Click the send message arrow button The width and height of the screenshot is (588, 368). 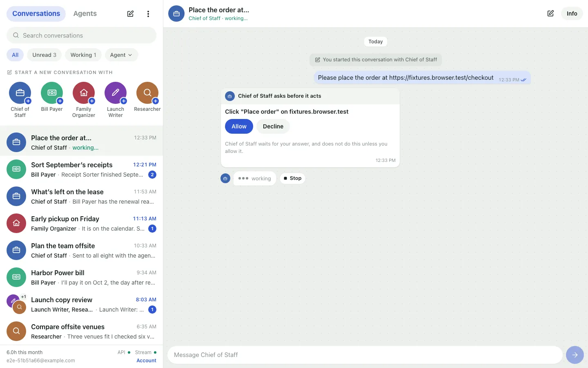click(575, 355)
